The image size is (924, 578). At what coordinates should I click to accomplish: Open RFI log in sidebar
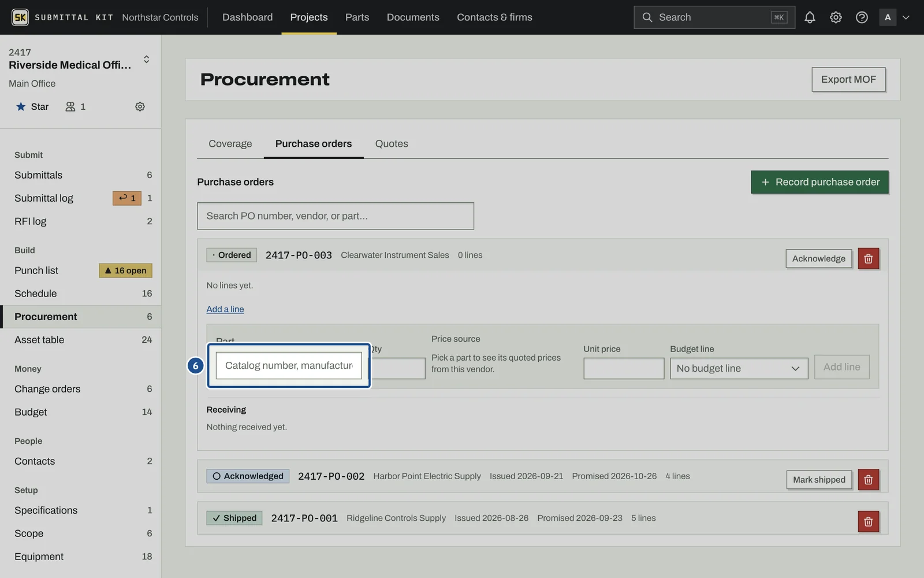coord(81,221)
